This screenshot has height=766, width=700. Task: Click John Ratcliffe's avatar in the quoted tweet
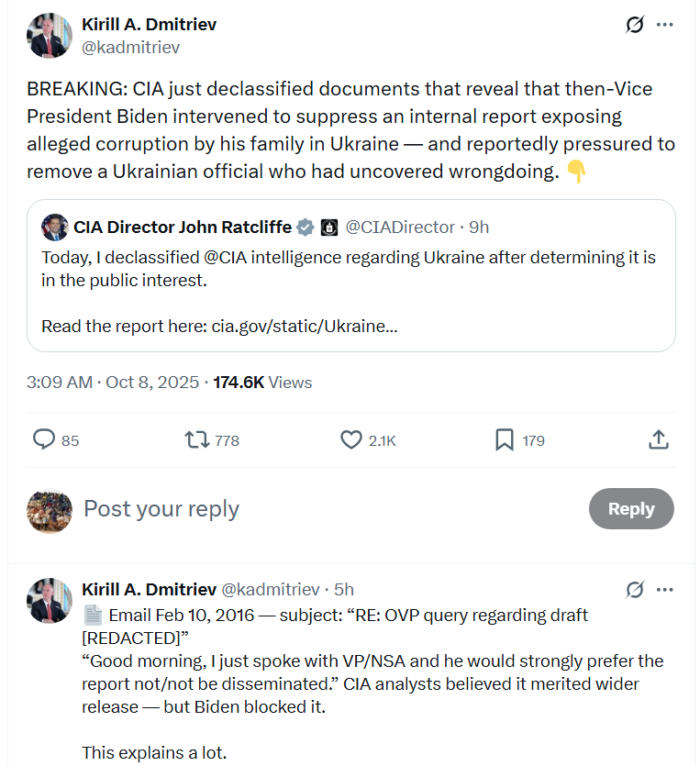(55, 227)
